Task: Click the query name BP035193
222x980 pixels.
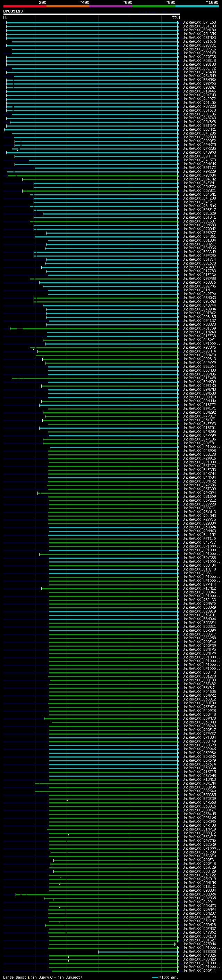Action: pyautogui.click(x=13, y=11)
